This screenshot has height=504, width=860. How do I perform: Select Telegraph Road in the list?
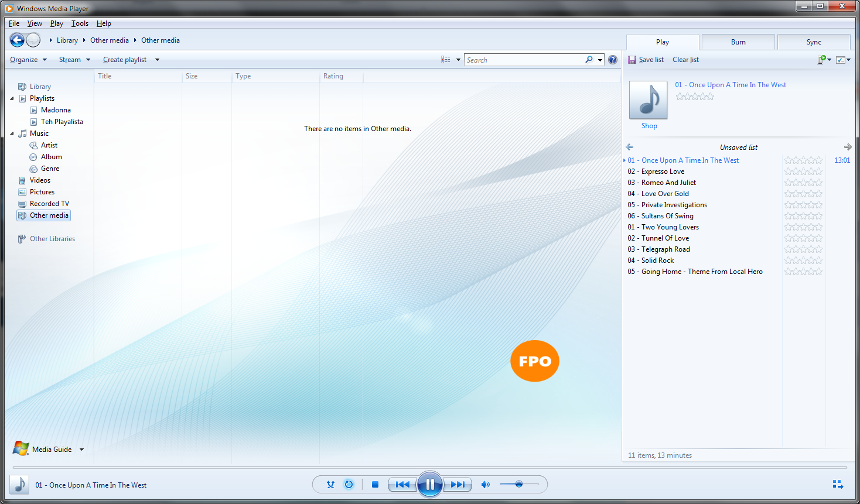click(658, 249)
